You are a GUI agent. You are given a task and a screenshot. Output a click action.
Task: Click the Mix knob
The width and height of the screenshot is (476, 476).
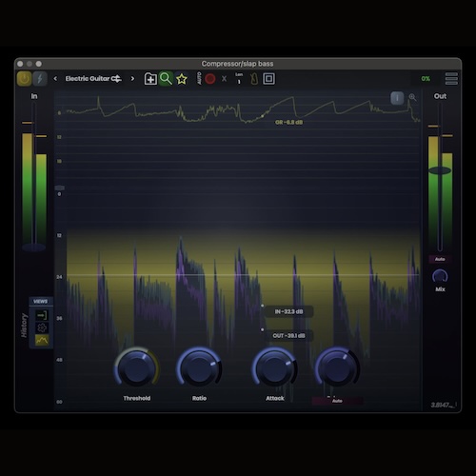point(440,277)
